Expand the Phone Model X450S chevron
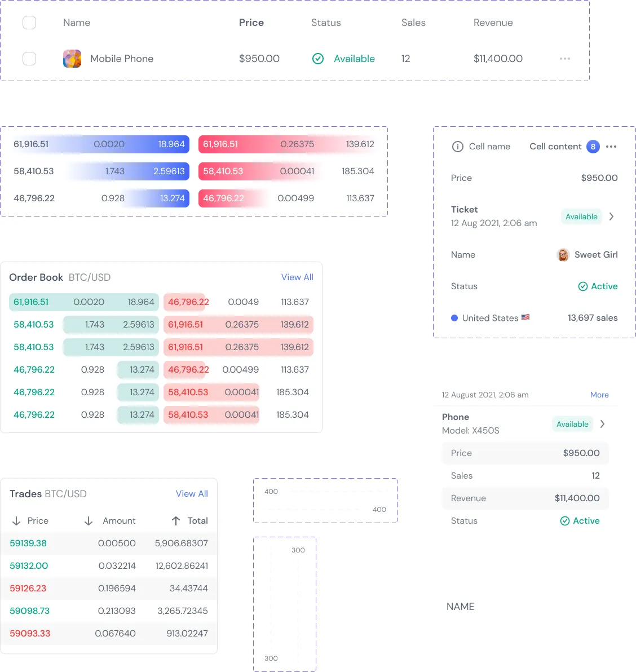Screen dimensions: 636x672 pos(603,424)
